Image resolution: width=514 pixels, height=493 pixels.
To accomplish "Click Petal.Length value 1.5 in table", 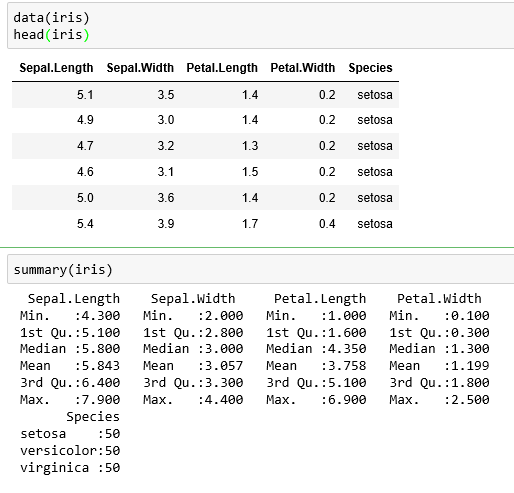I will click(x=250, y=172).
